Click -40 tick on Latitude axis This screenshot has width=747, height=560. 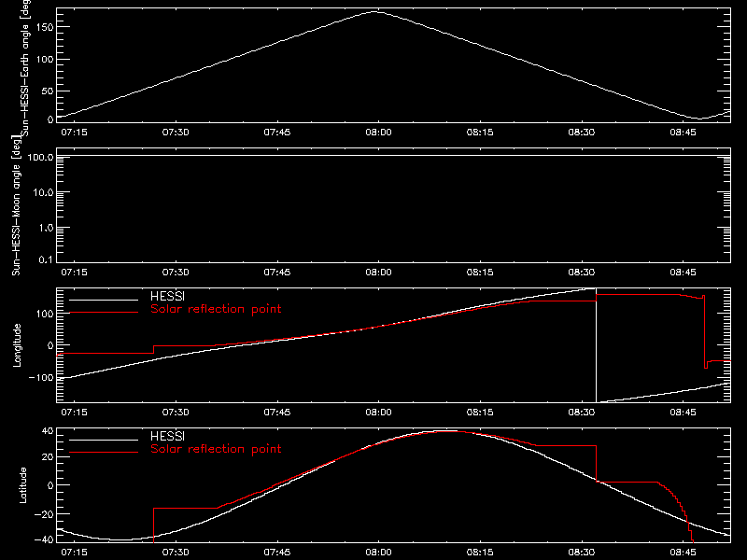click(44, 540)
